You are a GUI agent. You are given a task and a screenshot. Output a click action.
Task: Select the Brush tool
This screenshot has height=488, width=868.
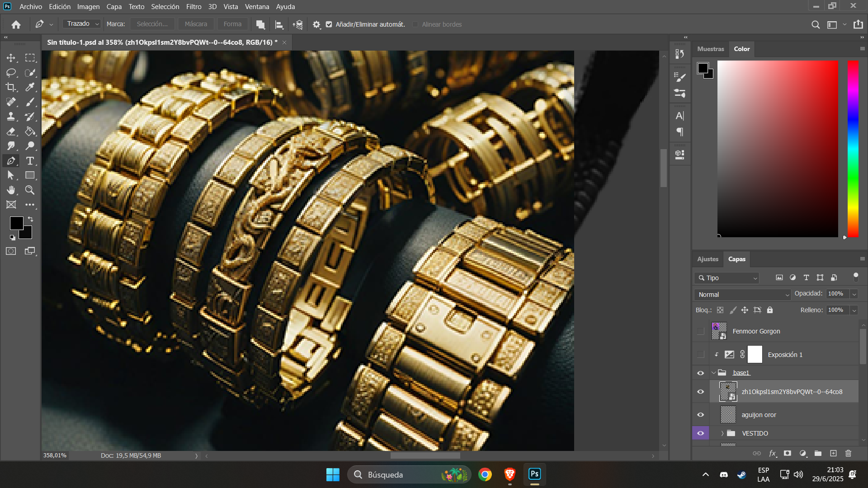click(30, 102)
